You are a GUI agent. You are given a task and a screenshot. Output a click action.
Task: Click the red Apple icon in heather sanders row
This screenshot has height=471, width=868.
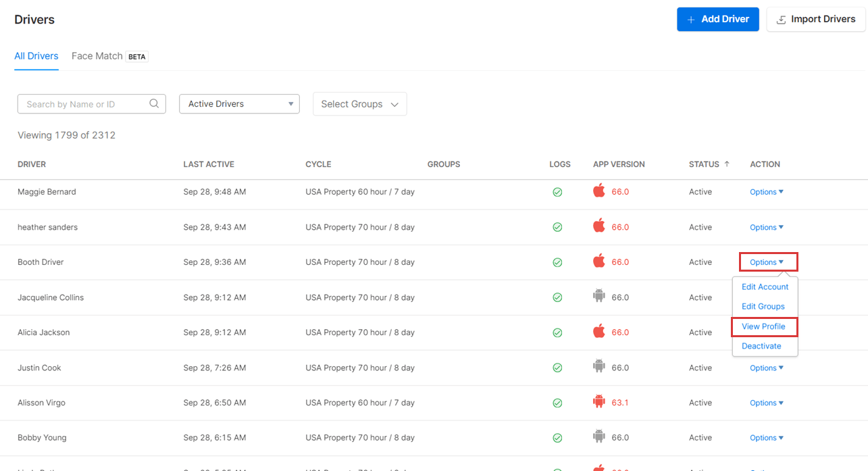click(599, 226)
